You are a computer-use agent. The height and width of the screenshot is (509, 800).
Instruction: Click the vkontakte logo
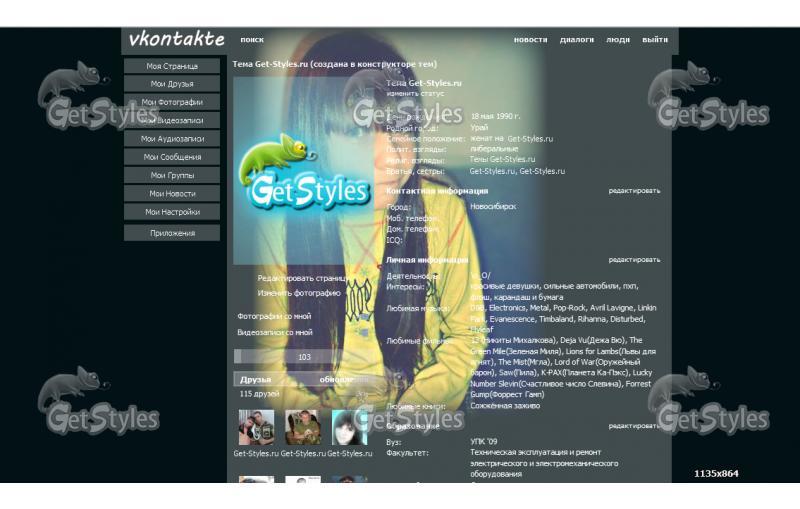coord(176,40)
